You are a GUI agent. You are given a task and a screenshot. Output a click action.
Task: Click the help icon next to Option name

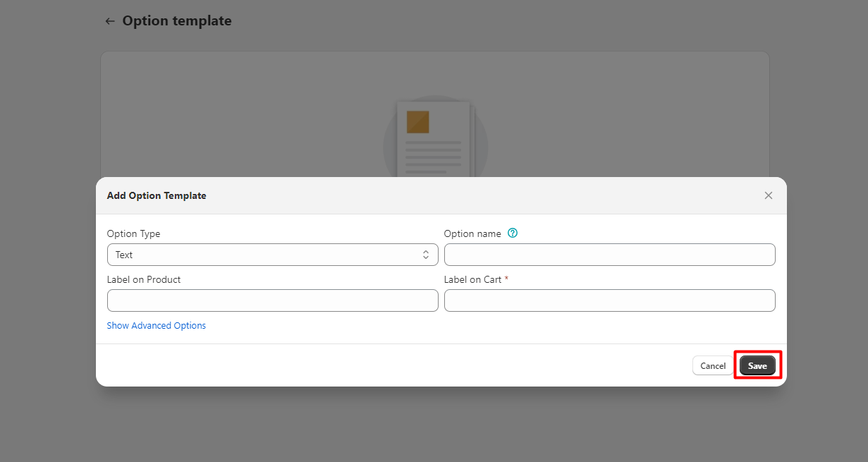click(513, 233)
